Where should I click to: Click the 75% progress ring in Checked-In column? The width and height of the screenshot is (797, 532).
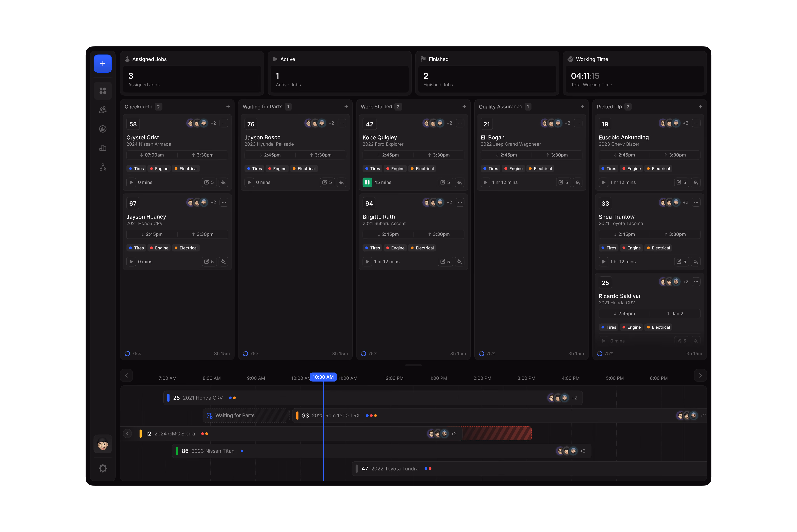point(127,354)
